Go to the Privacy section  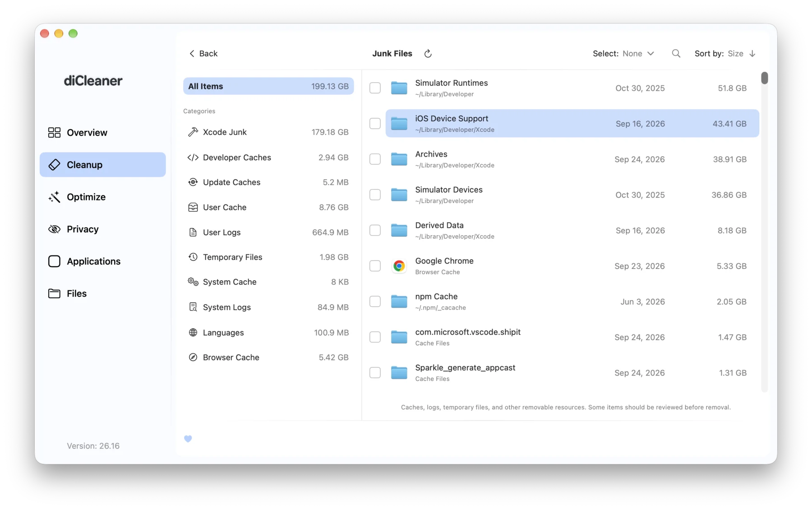tap(102, 229)
